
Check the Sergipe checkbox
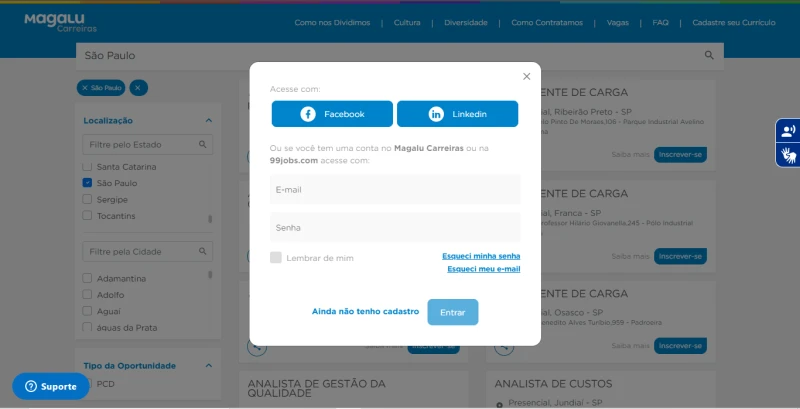click(x=87, y=199)
